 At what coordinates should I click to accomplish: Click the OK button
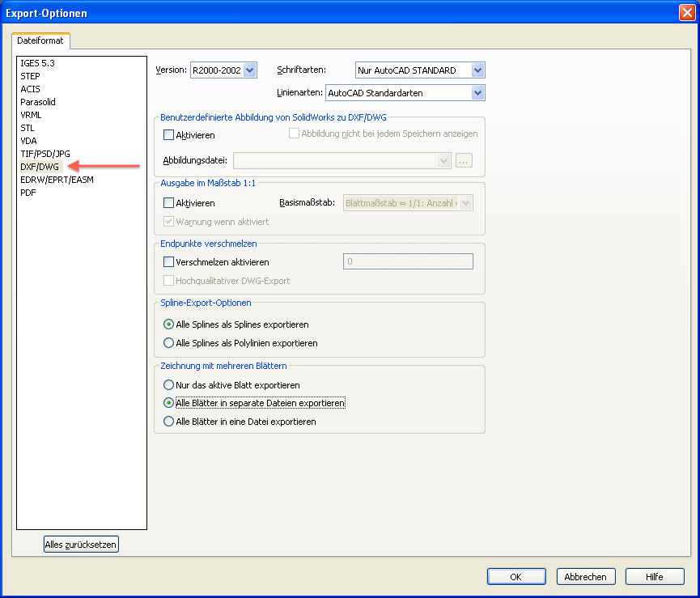tap(515, 577)
